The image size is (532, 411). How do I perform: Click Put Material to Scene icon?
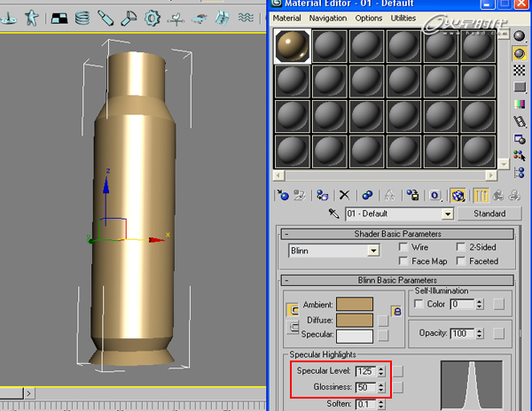tap(300, 195)
